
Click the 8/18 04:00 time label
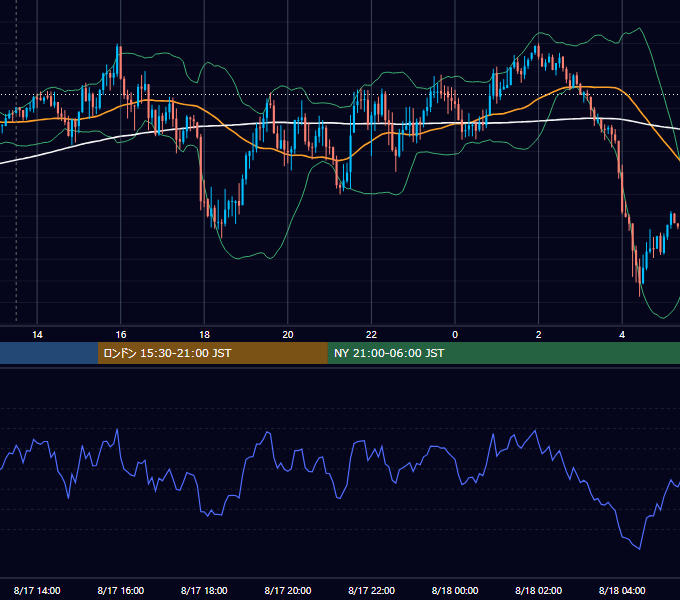[x=622, y=590]
